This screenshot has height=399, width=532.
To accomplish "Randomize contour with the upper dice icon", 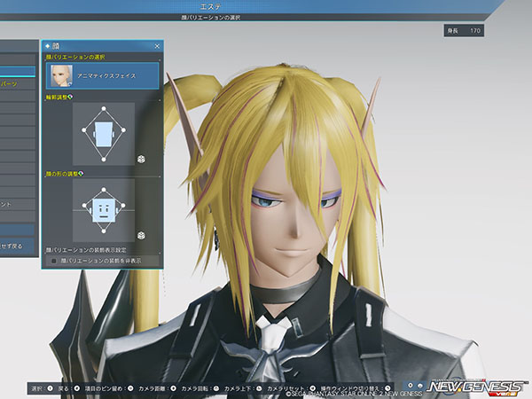I will (x=141, y=159).
